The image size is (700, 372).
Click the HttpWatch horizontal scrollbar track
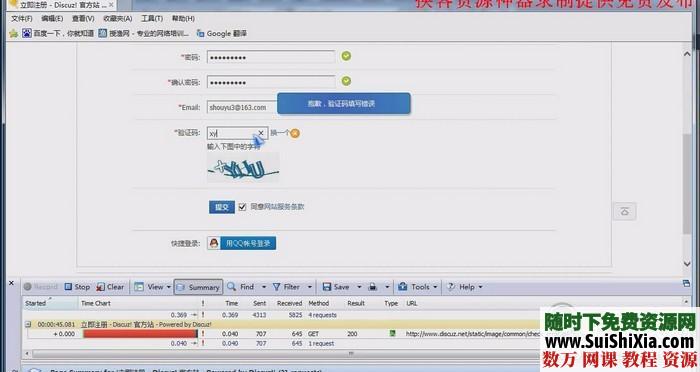[x=286, y=354]
